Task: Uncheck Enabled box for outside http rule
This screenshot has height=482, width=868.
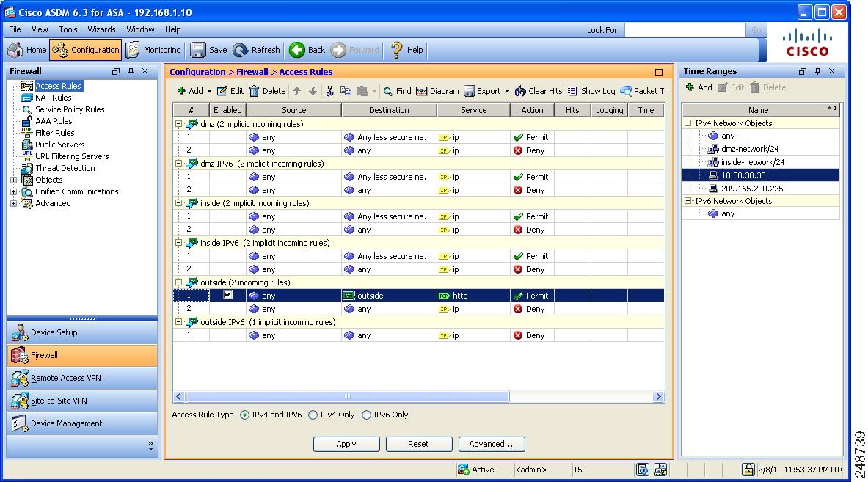Action: [x=227, y=295]
